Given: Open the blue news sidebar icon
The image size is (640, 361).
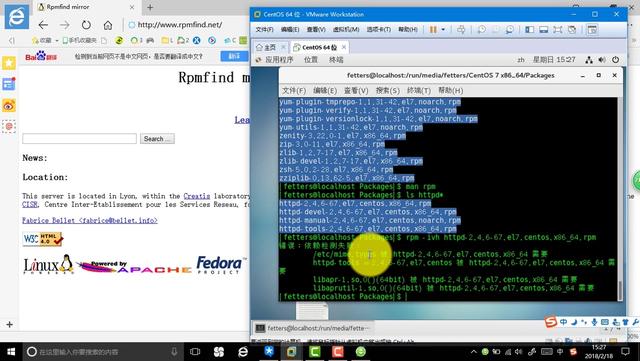Looking at the screenshot, I should 9,84.
